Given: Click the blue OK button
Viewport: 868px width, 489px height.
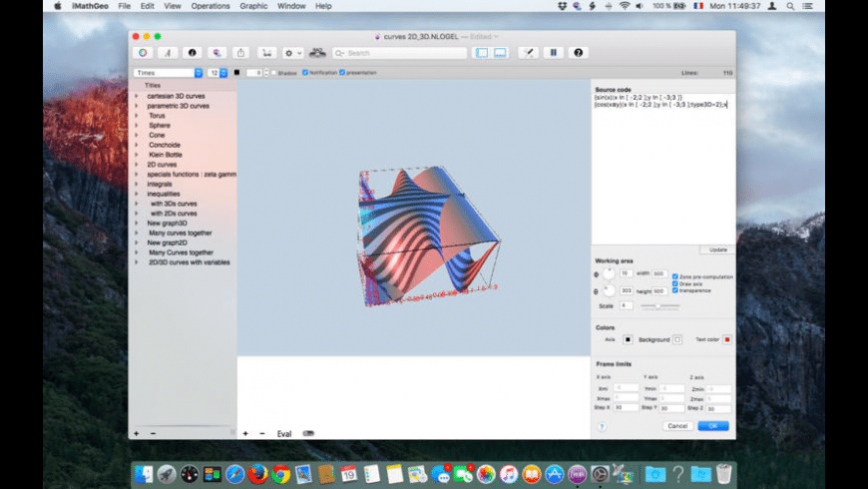Looking at the screenshot, I should (713, 426).
